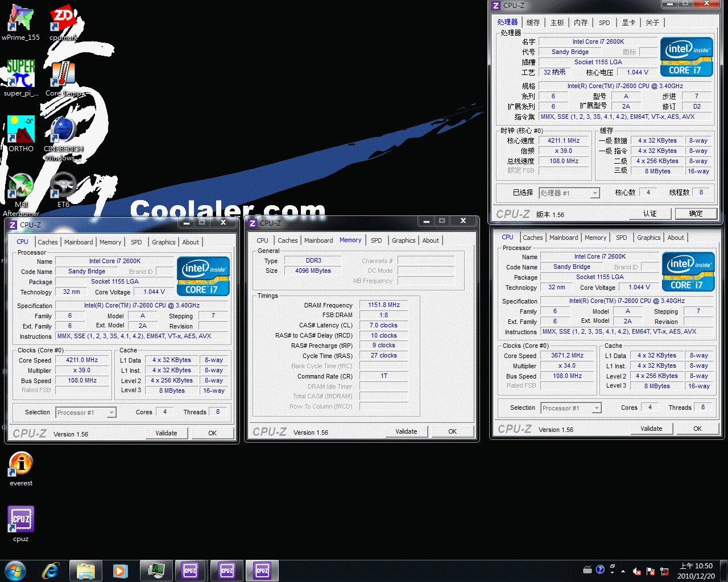This screenshot has height=582, width=728.
Task: Click the 确定 button in the Chinese CPU-Z
Action: tap(696, 214)
